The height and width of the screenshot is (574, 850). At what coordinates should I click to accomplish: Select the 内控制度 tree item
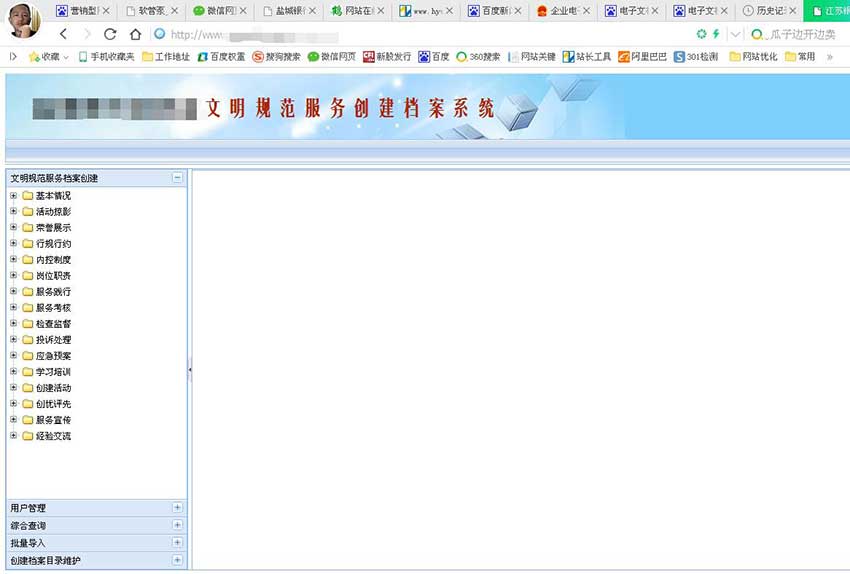[x=53, y=260]
